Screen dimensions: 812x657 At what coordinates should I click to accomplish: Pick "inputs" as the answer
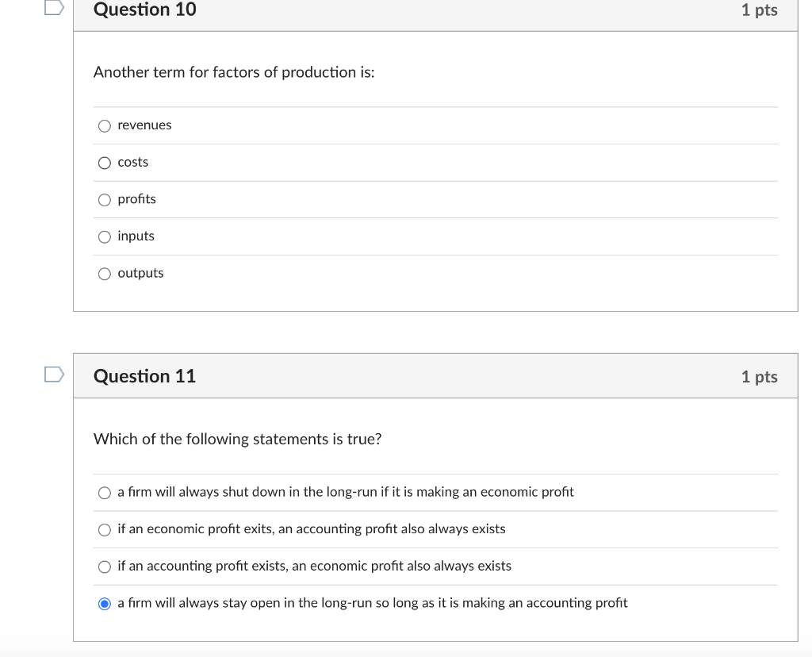pos(105,236)
